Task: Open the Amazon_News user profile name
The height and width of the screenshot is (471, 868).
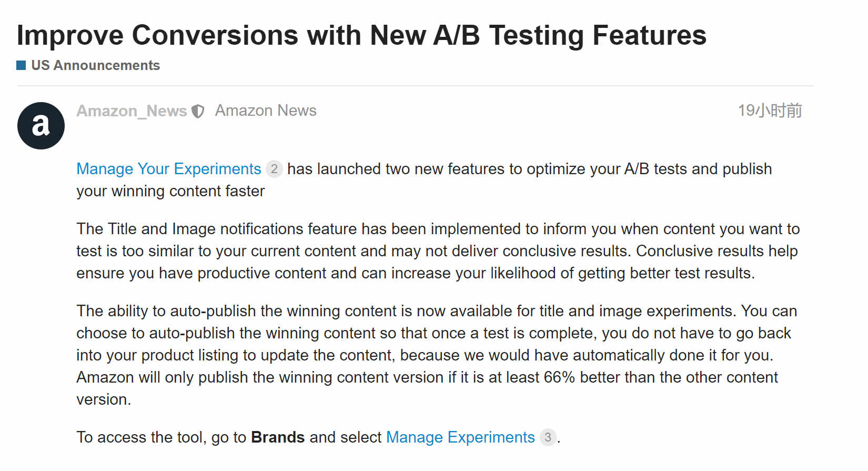Action: [132, 111]
